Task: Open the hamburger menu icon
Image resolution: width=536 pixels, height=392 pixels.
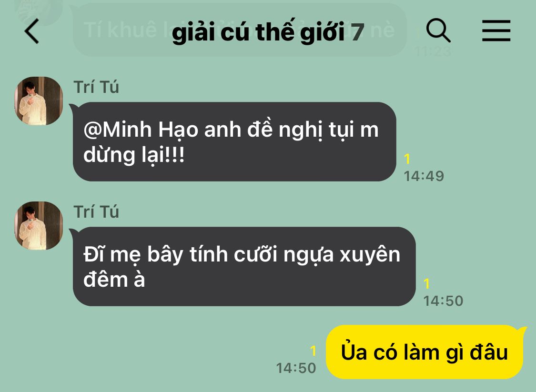Action: pyautogui.click(x=496, y=31)
